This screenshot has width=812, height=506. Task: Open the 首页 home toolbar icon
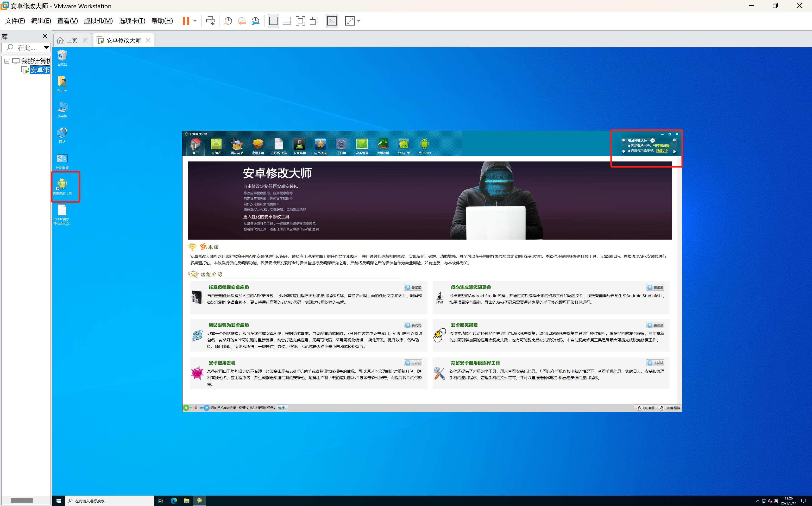[196, 146]
